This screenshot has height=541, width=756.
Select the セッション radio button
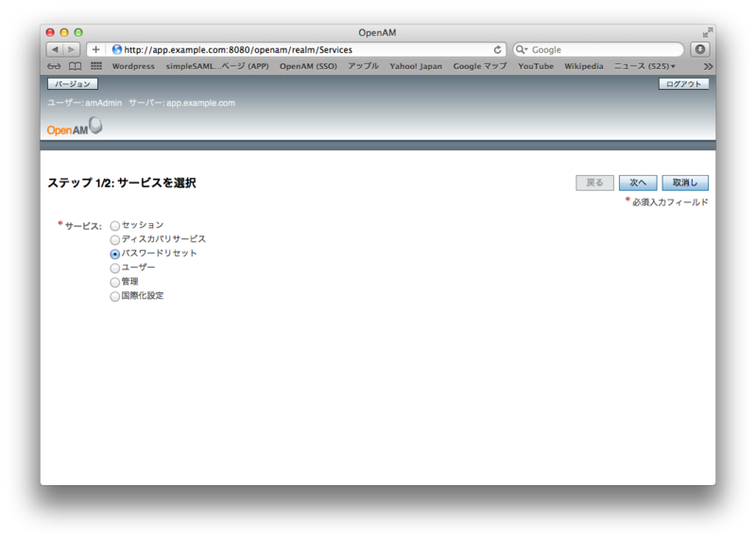(x=115, y=226)
